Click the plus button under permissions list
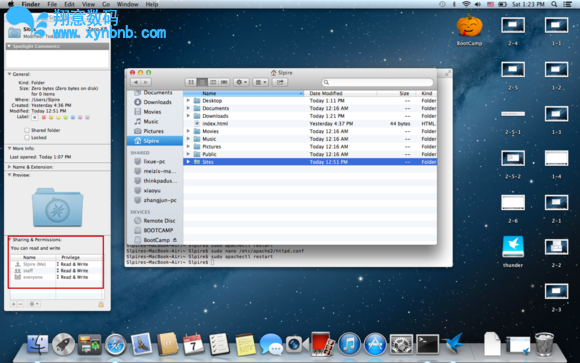The image size is (580, 363). [x=14, y=304]
